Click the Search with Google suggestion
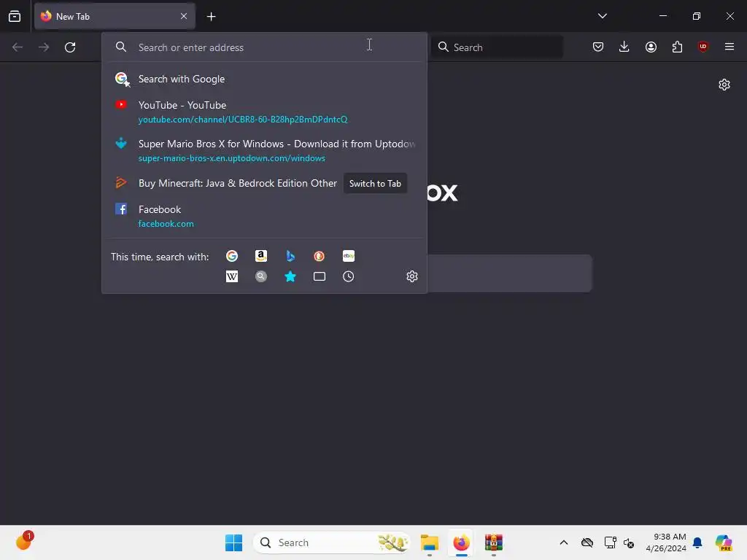Screen dimensions: 747x560 pyautogui.click(x=264, y=79)
